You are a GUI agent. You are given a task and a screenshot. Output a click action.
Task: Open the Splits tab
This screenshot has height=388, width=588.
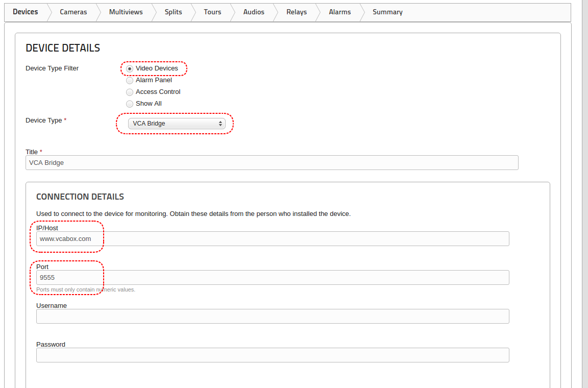click(173, 12)
